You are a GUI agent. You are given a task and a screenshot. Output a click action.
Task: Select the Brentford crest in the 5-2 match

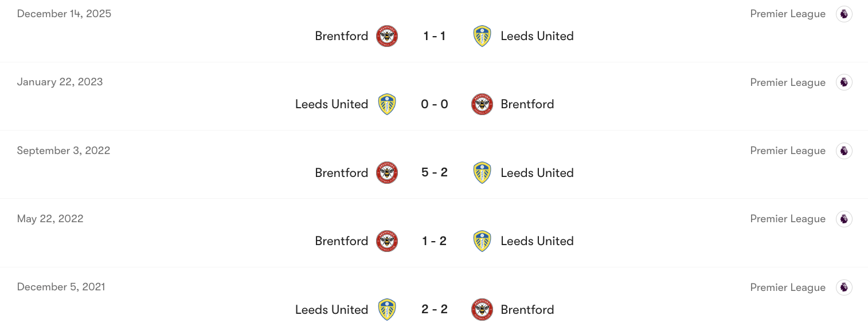387,172
